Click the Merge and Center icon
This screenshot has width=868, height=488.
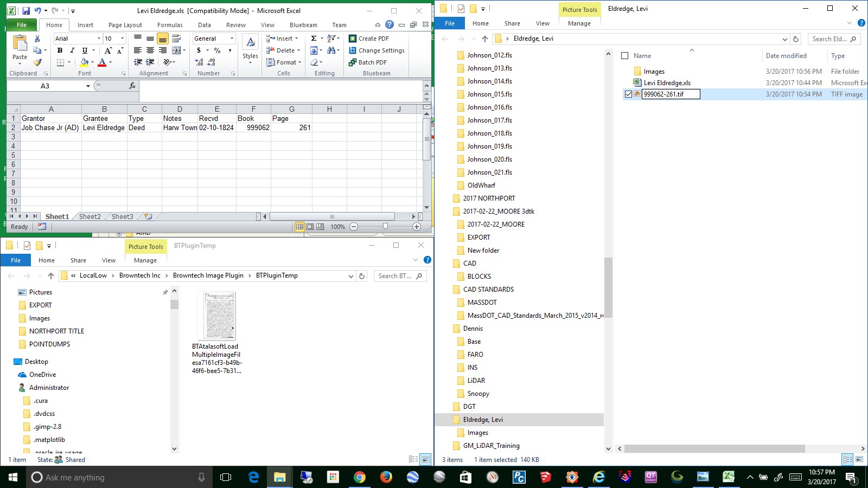click(x=176, y=50)
